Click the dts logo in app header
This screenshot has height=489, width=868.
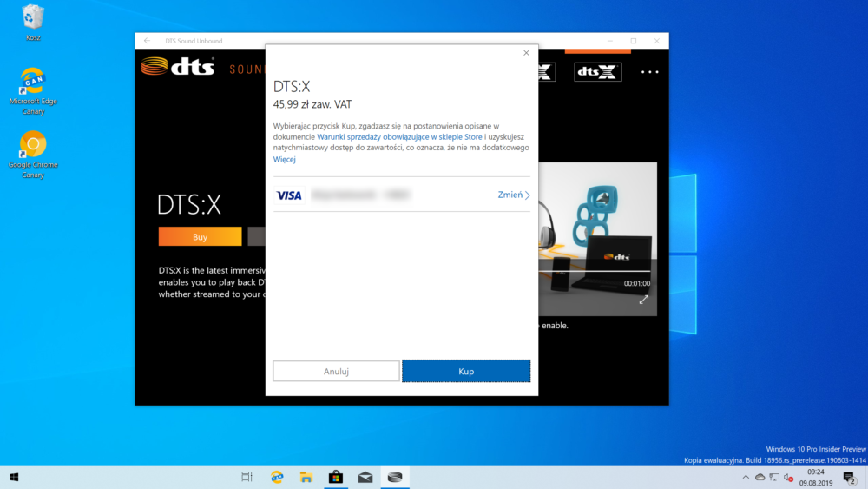pos(178,67)
